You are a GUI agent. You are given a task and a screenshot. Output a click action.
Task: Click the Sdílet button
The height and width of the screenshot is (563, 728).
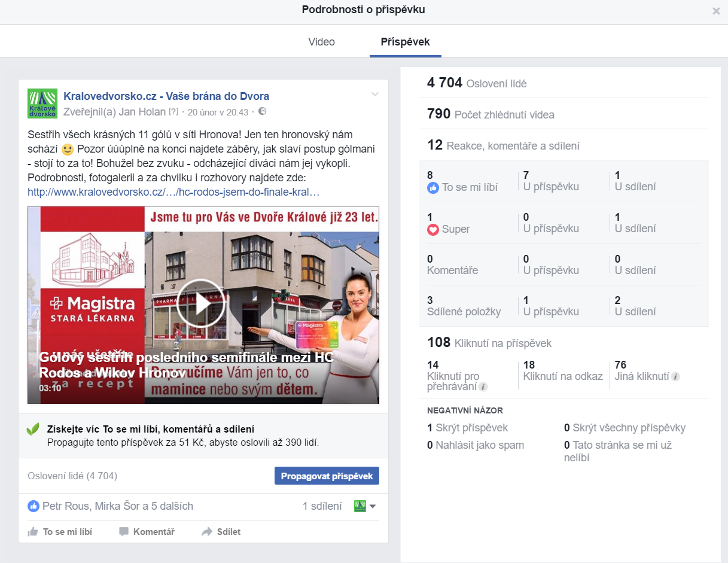point(221,532)
